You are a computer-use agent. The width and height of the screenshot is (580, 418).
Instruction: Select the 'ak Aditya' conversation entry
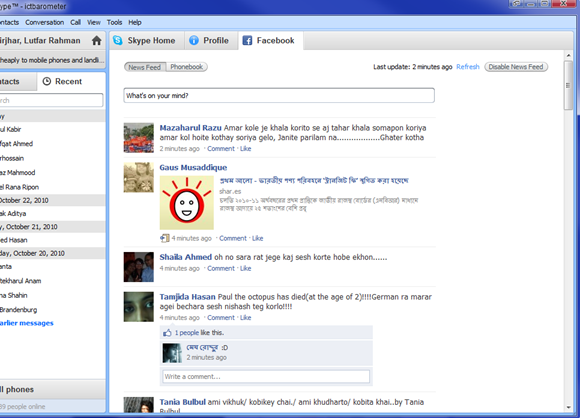(53, 213)
